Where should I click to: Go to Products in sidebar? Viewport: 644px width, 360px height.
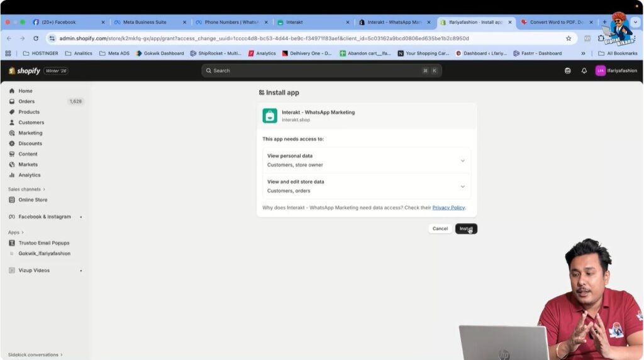point(29,112)
